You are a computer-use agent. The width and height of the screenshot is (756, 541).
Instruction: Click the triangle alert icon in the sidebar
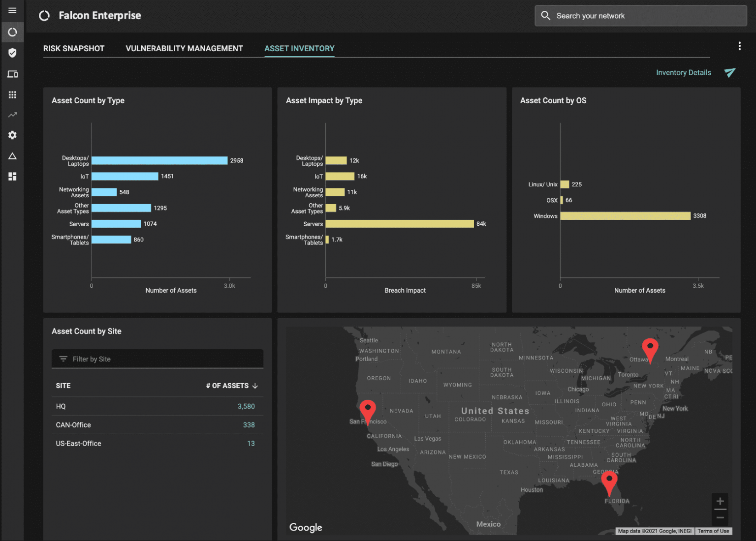tap(12, 156)
